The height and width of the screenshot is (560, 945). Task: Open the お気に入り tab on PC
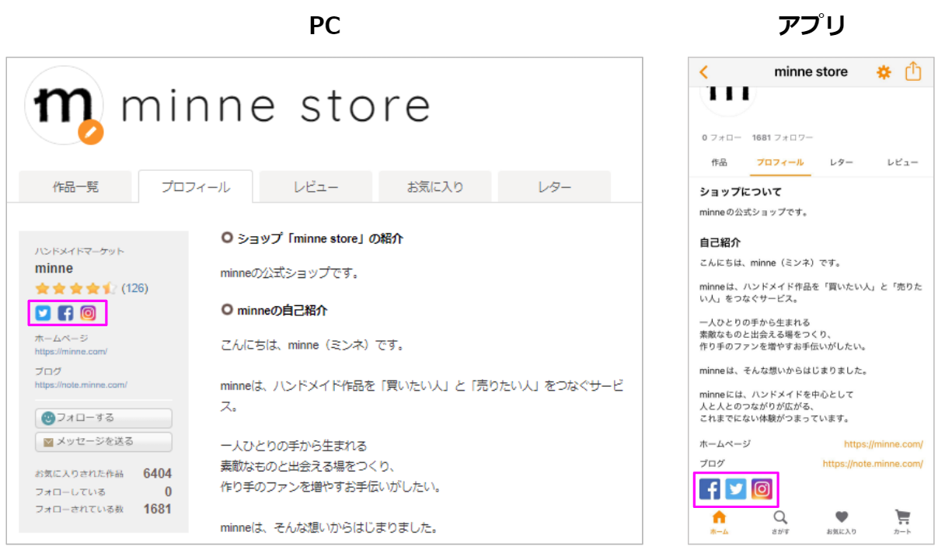[435, 187]
